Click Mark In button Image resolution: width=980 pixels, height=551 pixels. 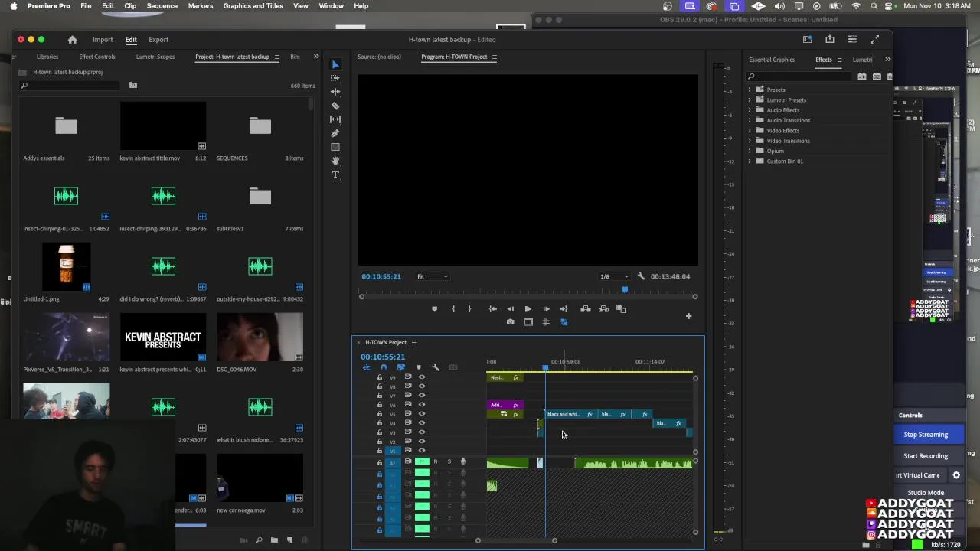pos(453,309)
